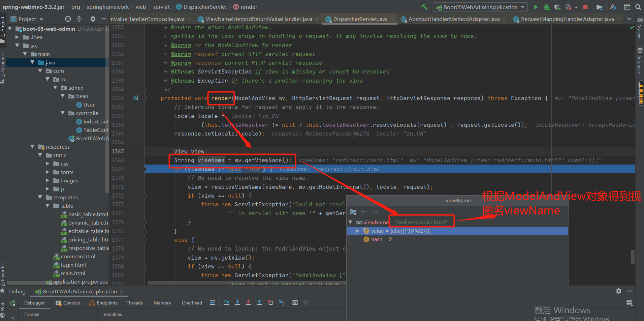Open profiler options dropdown arrow

pos(576,7)
